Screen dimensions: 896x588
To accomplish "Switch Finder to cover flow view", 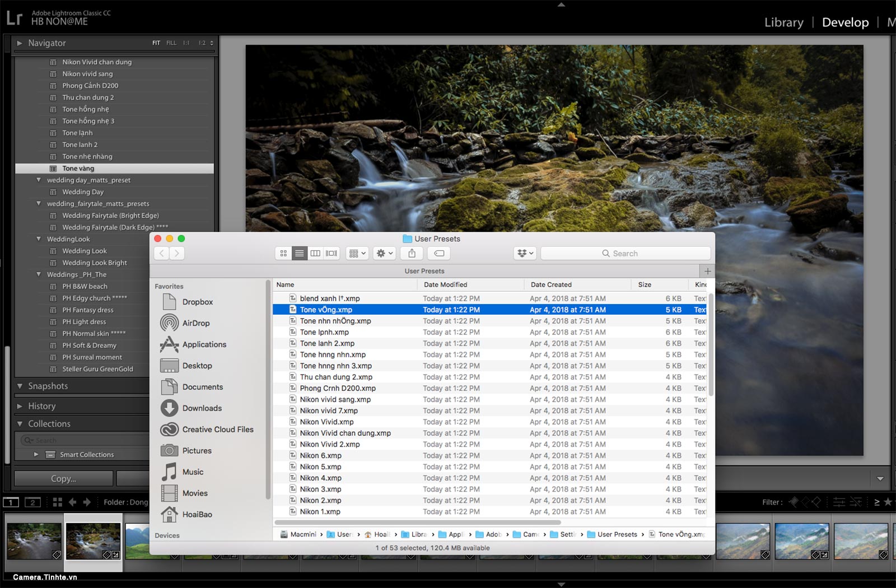I will [332, 253].
